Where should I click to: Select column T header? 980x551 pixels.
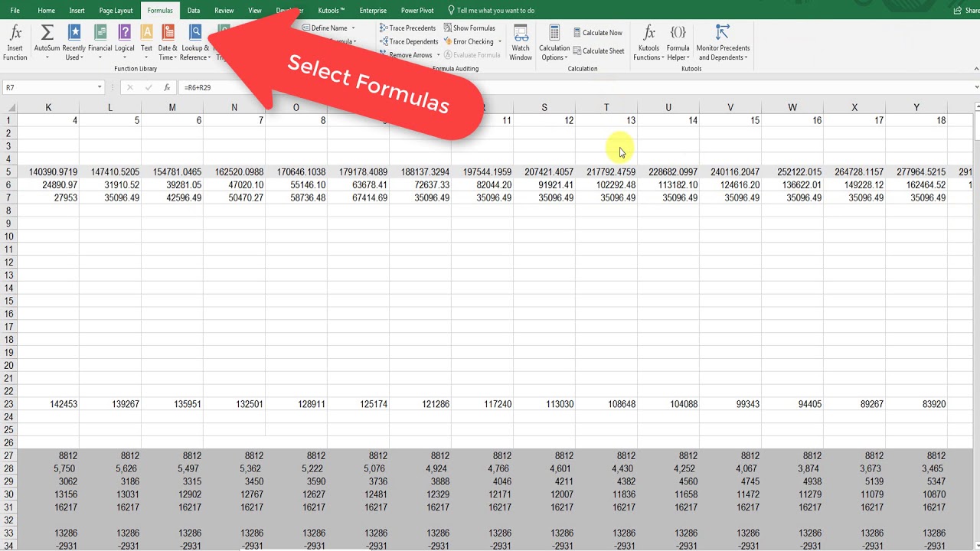tap(606, 107)
